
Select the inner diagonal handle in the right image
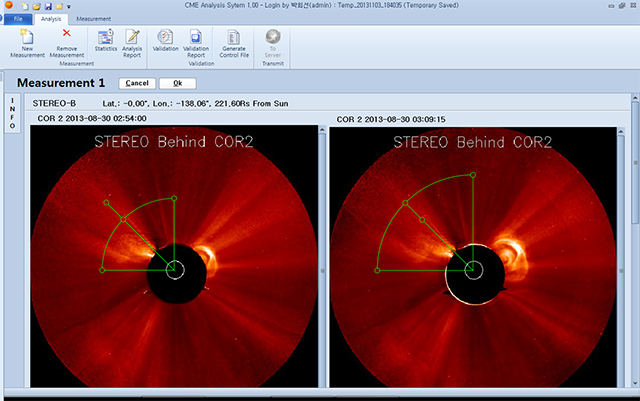coord(422,220)
